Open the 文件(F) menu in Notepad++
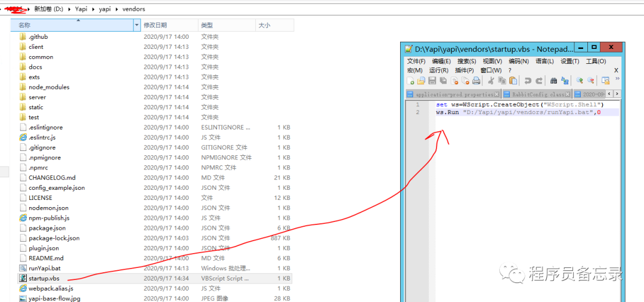The image size is (644, 302). (x=416, y=61)
